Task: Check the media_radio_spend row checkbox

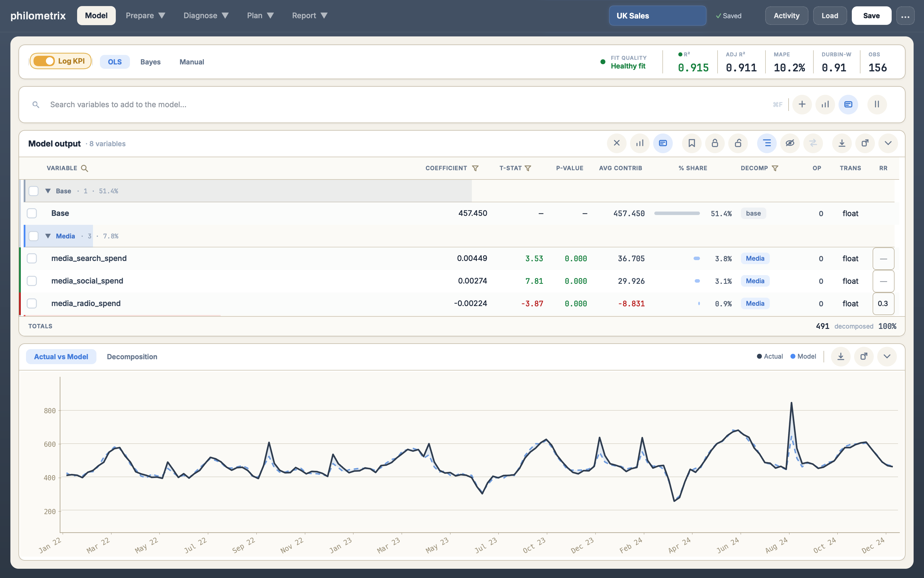Action: 32,303
